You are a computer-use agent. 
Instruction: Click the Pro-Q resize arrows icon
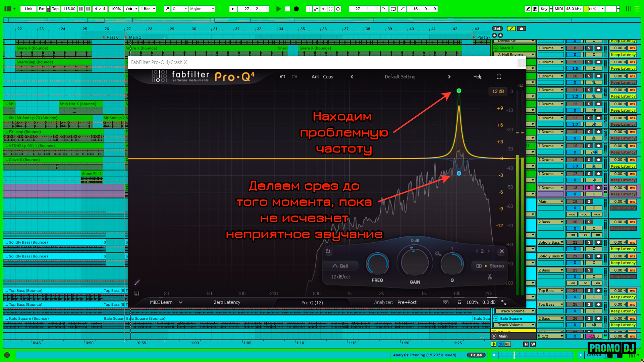504,302
